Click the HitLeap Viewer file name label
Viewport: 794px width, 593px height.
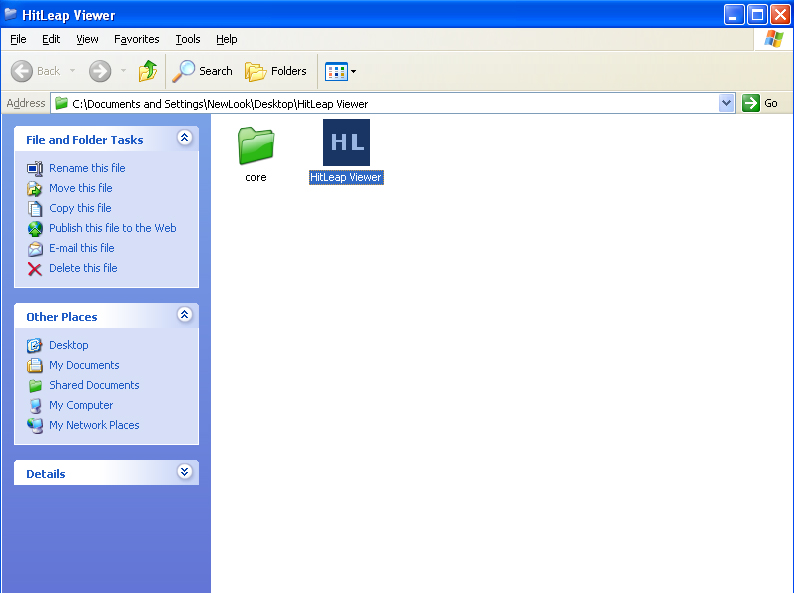[346, 178]
